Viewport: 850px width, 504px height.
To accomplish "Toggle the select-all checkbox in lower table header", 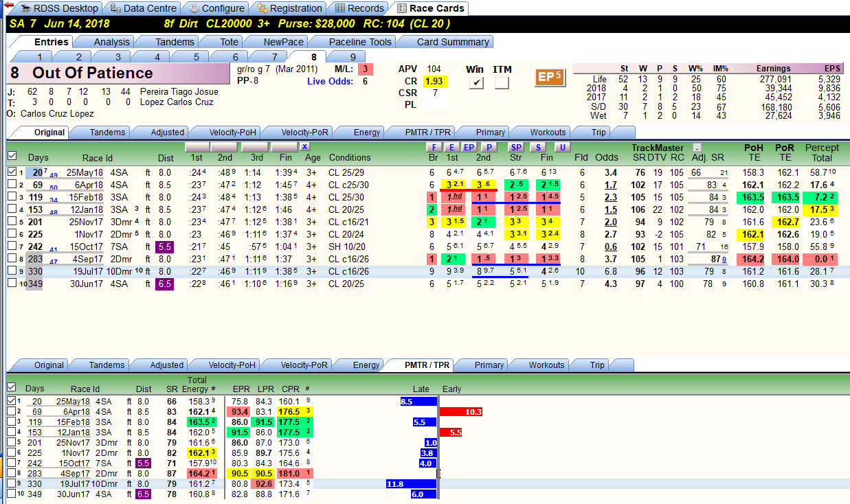I will [x=11, y=387].
